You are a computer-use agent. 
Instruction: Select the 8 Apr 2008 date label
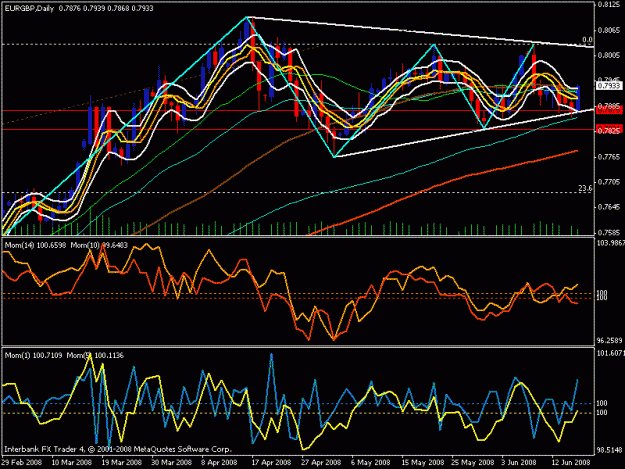point(219,463)
